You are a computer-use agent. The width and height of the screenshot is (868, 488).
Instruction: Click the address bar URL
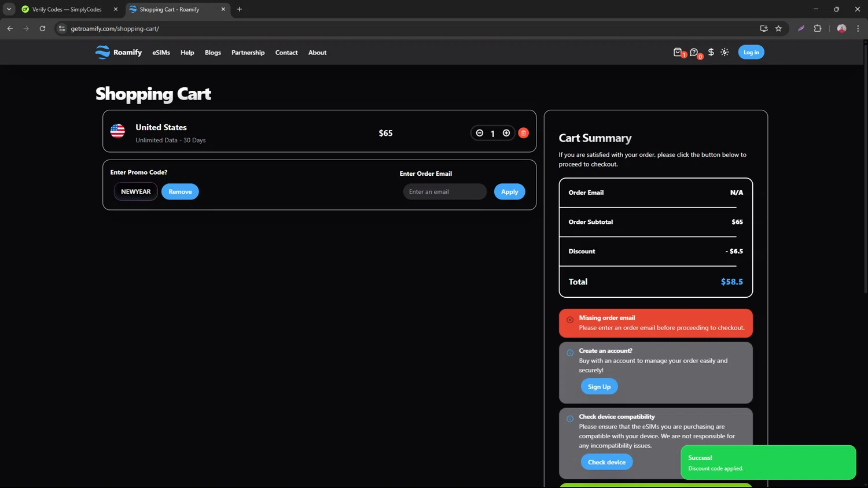pyautogui.click(x=115, y=28)
